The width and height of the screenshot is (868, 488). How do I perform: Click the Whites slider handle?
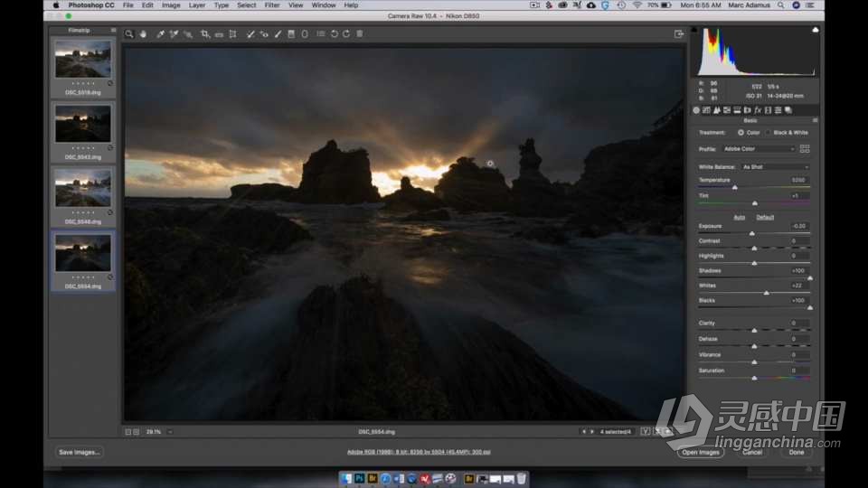pyautogui.click(x=766, y=293)
